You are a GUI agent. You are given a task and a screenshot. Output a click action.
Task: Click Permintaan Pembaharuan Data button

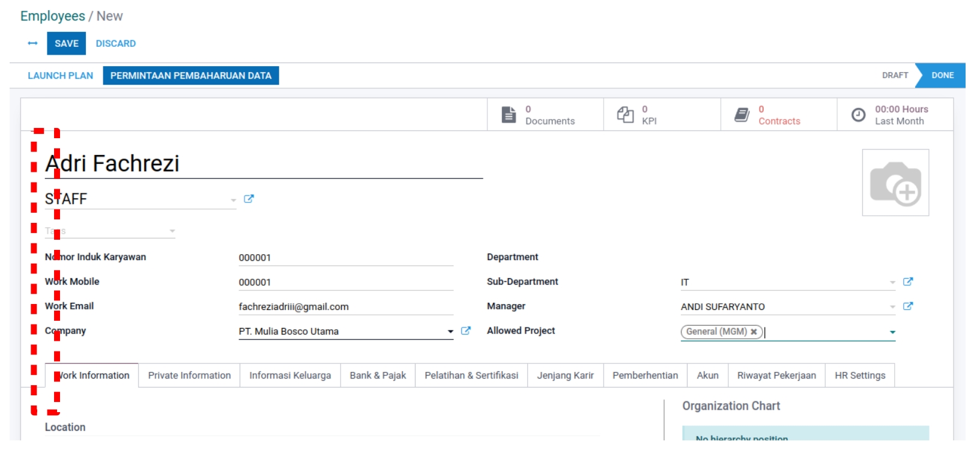pyautogui.click(x=190, y=76)
